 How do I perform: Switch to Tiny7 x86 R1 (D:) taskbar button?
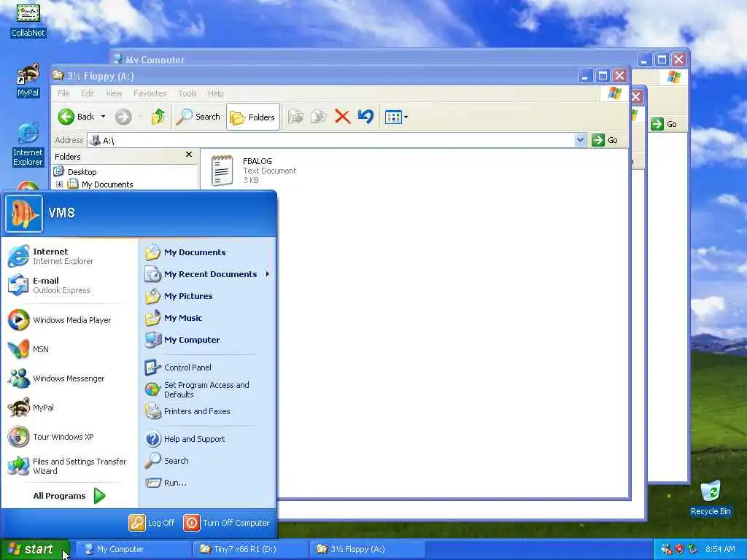(250, 549)
